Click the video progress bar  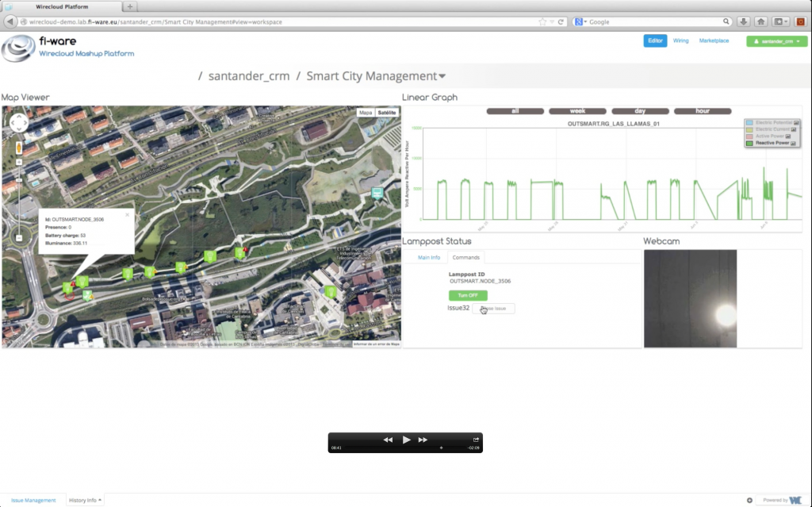pos(404,449)
